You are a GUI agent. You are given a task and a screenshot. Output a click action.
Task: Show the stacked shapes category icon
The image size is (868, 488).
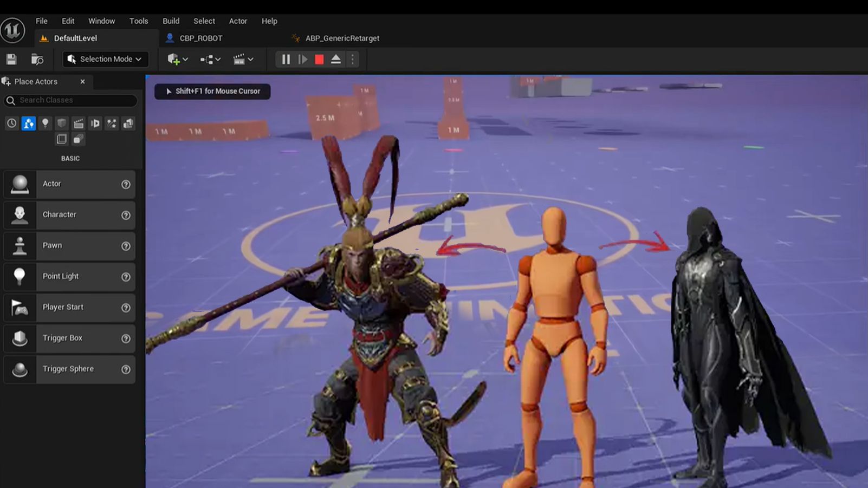click(x=79, y=139)
